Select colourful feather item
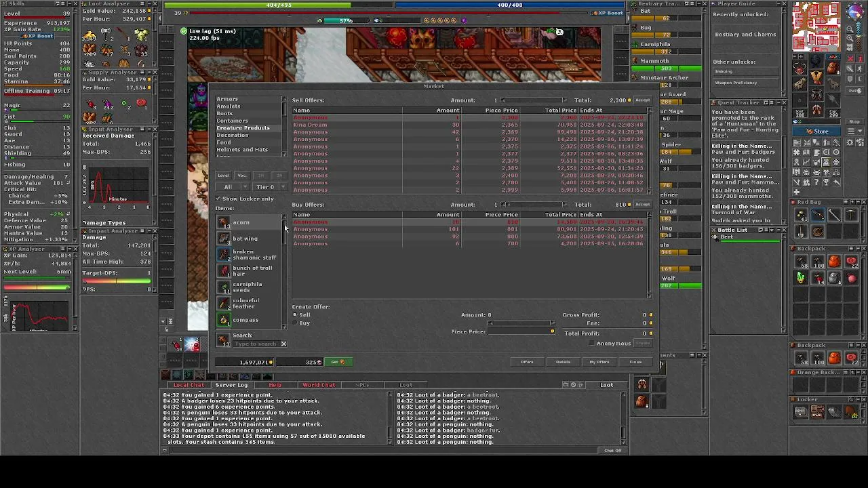 [x=248, y=304]
